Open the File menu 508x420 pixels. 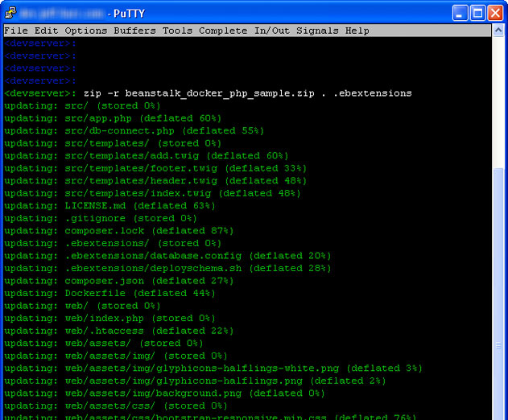(16, 31)
